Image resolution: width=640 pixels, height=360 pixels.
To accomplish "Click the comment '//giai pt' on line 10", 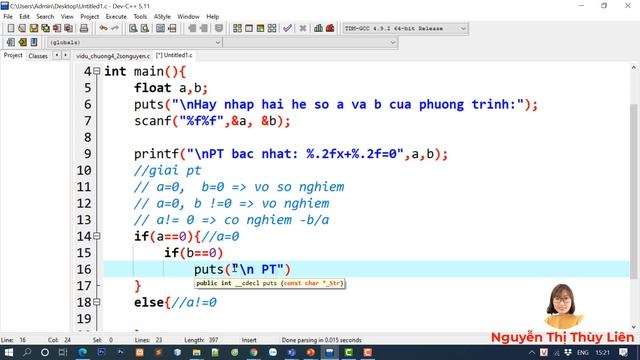I will (167, 170).
